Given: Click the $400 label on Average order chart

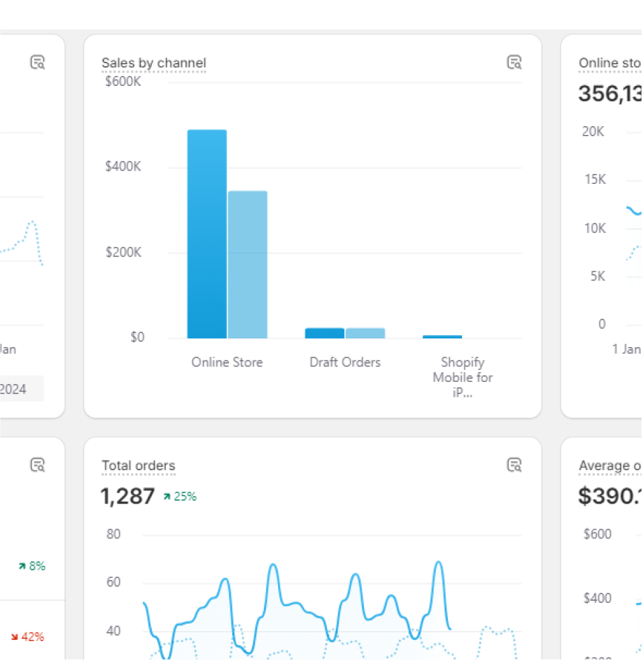Looking at the screenshot, I should [x=598, y=598].
